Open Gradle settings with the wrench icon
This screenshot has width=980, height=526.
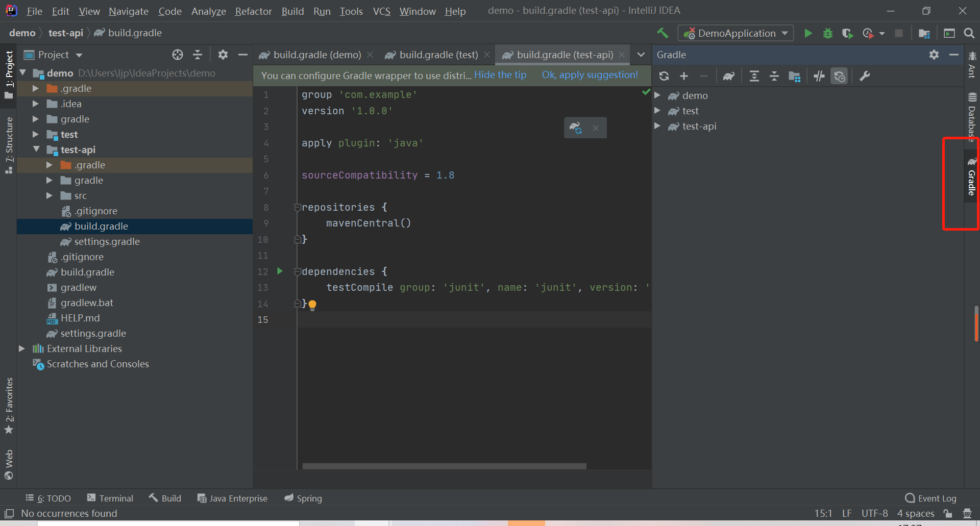865,76
